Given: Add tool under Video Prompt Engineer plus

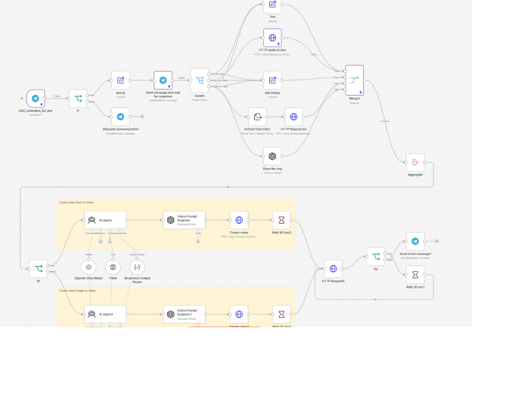Looking at the screenshot, I should [x=198, y=242].
